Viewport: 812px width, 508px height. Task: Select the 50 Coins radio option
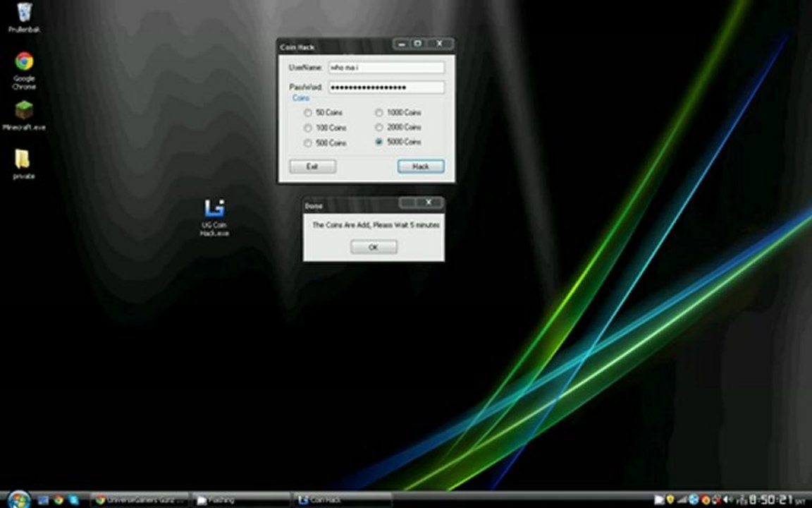coord(307,112)
